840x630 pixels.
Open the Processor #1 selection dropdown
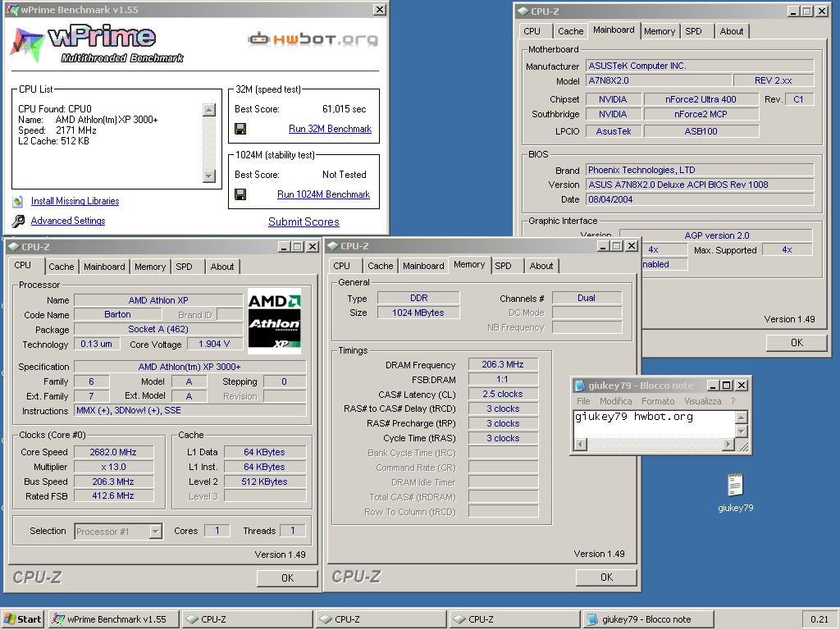tap(155, 532)
